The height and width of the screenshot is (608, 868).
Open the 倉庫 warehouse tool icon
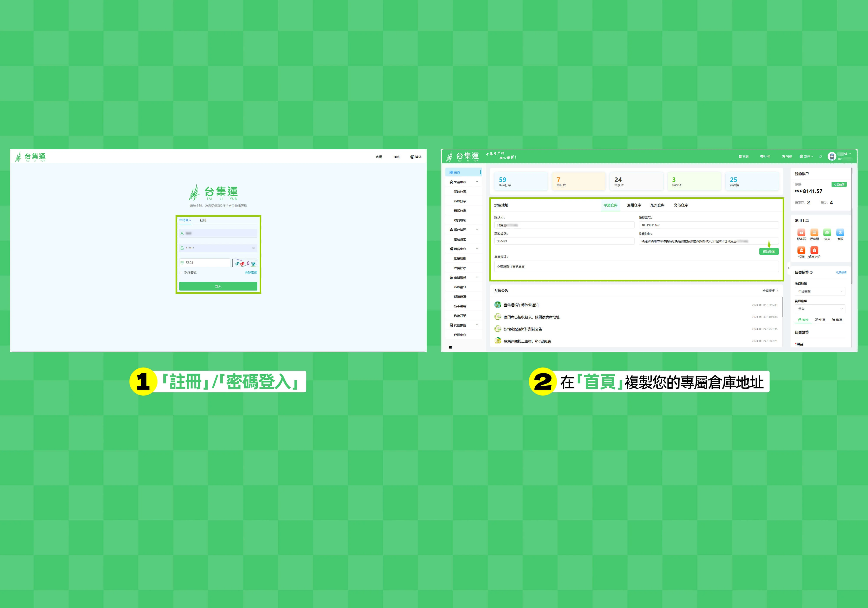(827, 233)
